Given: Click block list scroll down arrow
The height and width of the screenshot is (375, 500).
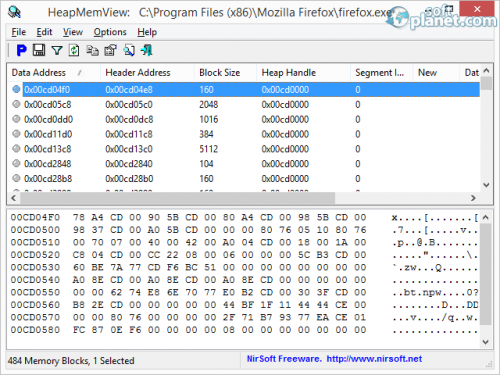Looking at the screenshot, I should click(486, 185).
